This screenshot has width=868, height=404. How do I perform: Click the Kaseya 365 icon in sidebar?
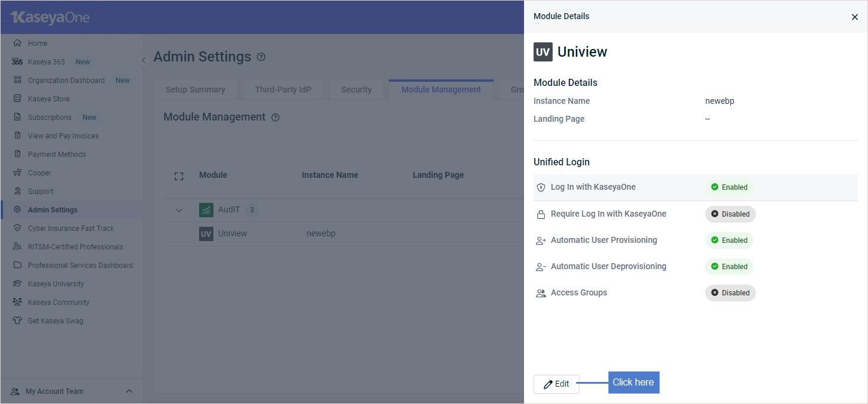[x=17, y=61]
